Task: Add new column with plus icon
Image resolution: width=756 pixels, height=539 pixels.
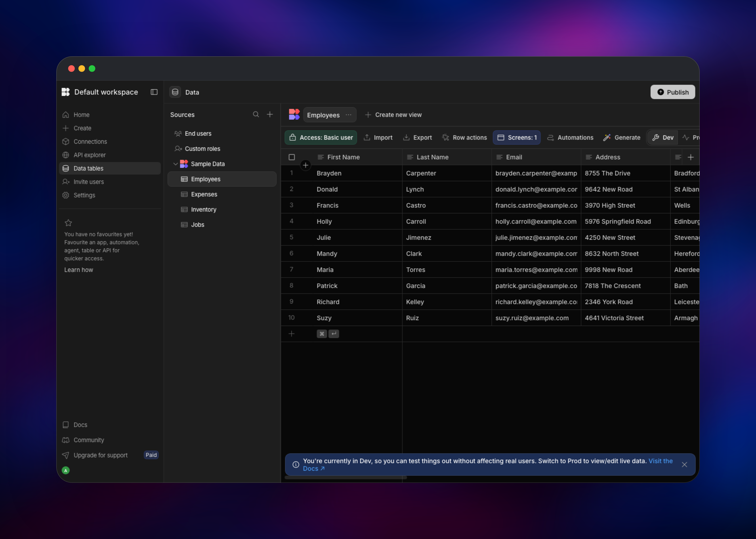Action: [691, 157]
